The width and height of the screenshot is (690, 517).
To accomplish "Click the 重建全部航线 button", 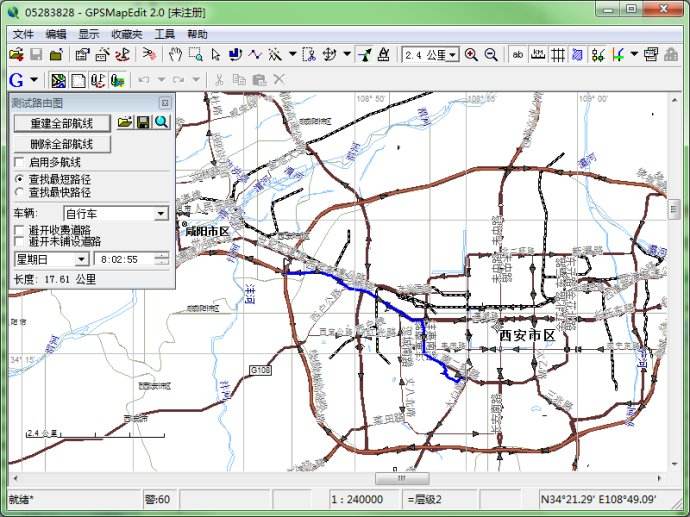I will coord(62,123).
